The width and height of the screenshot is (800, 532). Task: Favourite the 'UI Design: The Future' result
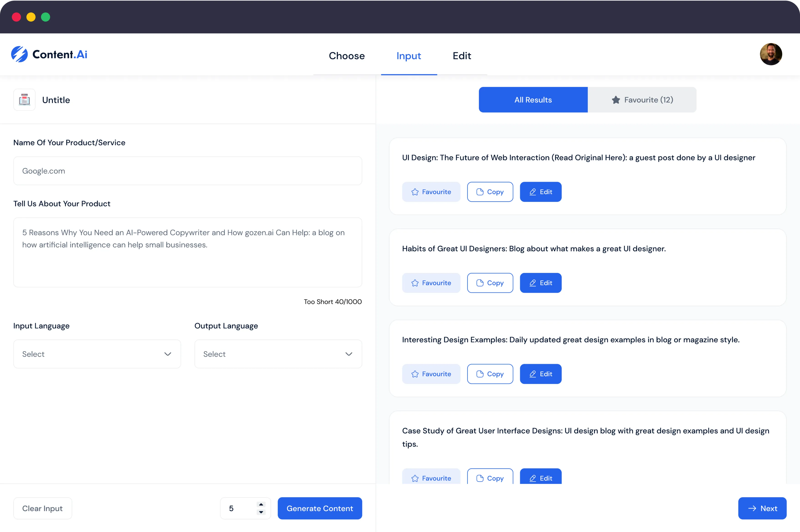(x=431, y=192)
